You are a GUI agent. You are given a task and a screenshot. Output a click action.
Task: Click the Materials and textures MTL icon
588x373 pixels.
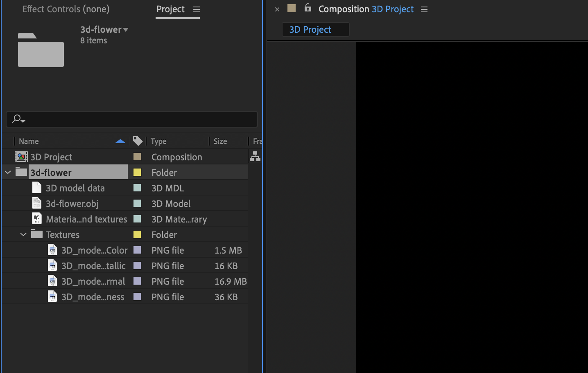[x=37, y=218]
